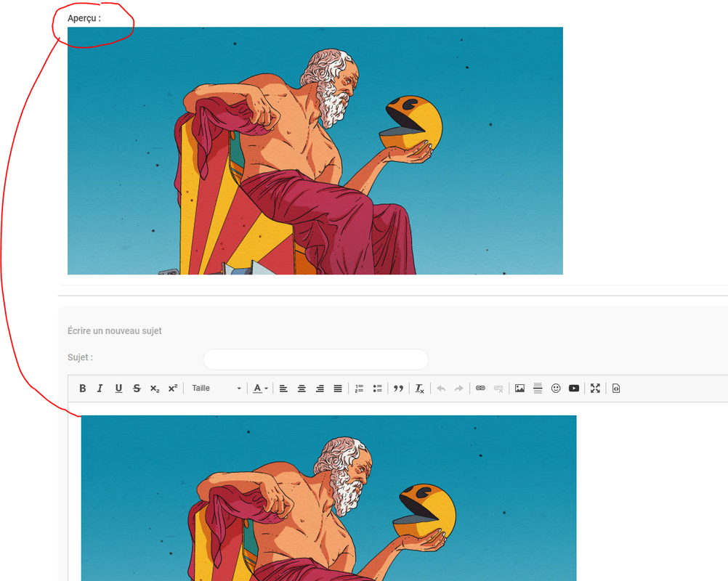Open the text color picker dropdown

coord(260,389)
